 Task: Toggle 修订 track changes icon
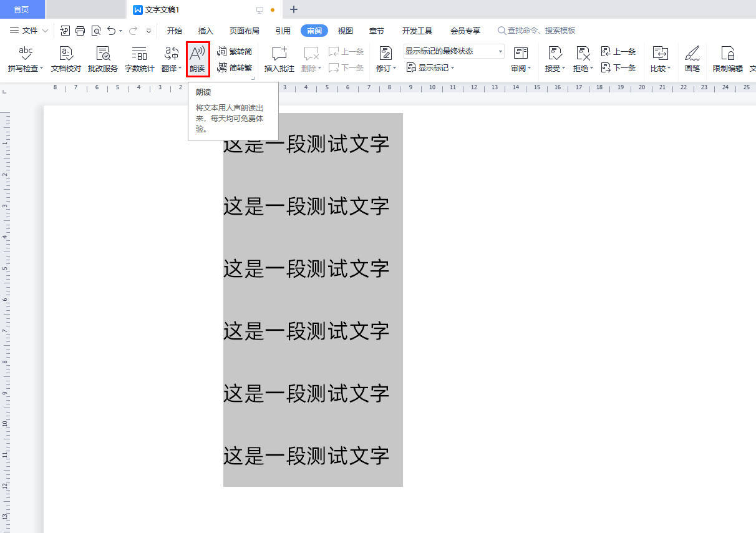(x=385, y=54)
